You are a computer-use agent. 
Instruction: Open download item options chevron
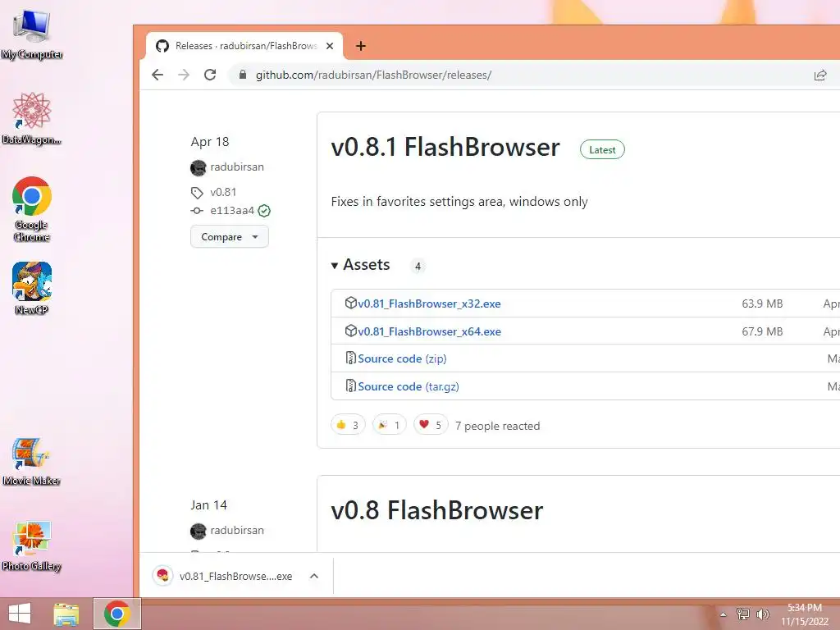(314, 576)
